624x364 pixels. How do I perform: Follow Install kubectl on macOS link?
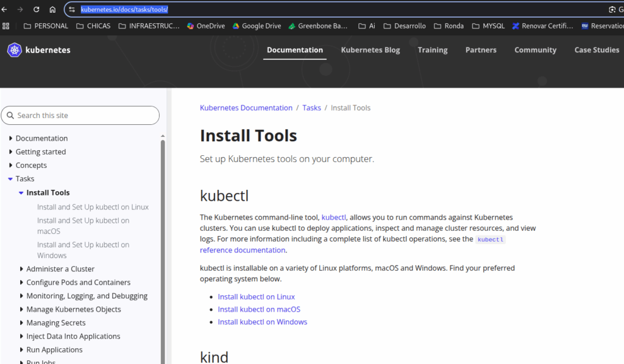point(259,310)
